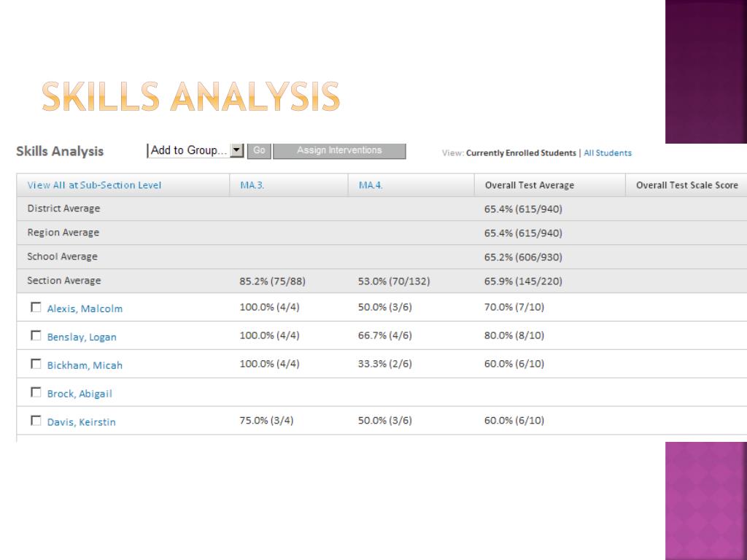The image size is (747, 560).
Task: Select the Section Average row label
Action: pos(64,281)
